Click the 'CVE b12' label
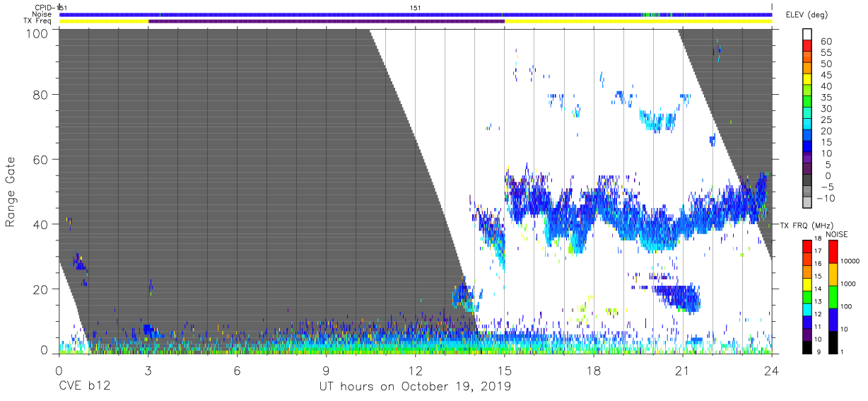 84,386
